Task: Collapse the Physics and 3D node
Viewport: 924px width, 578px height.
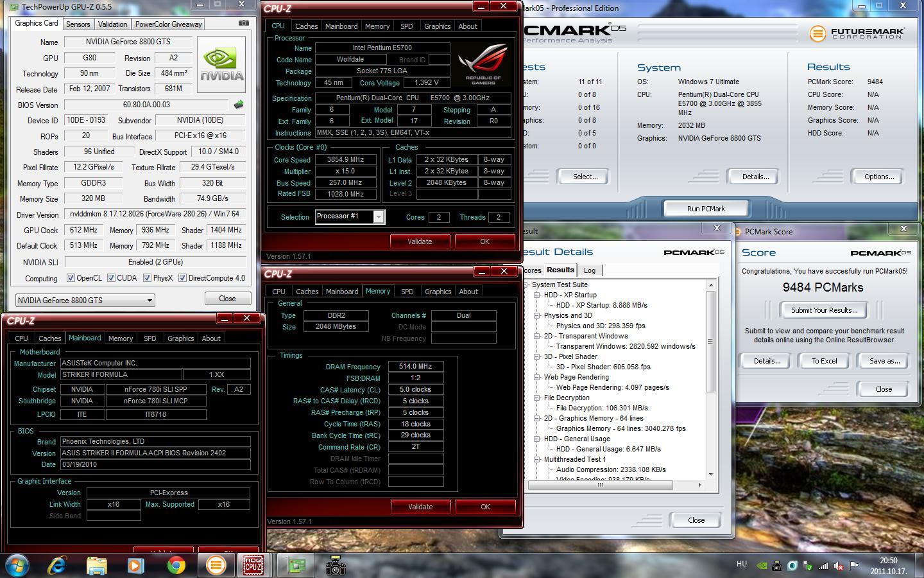Action: tap(537, 315)
